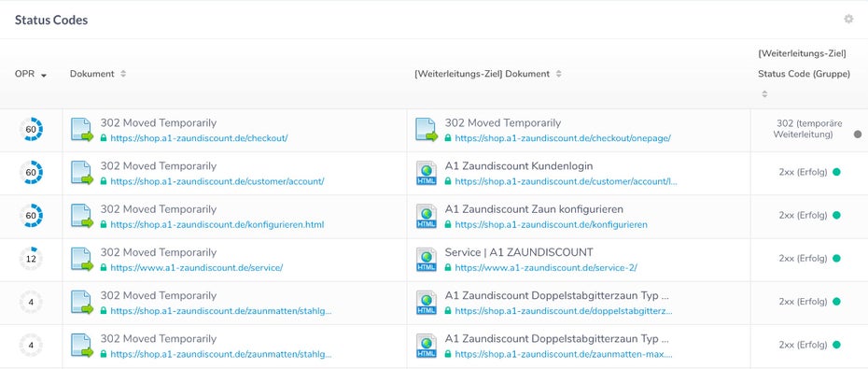Click the redirect icon beside the customer/account/ link
This screenshot has width=868, height=369.
[82, 173]
